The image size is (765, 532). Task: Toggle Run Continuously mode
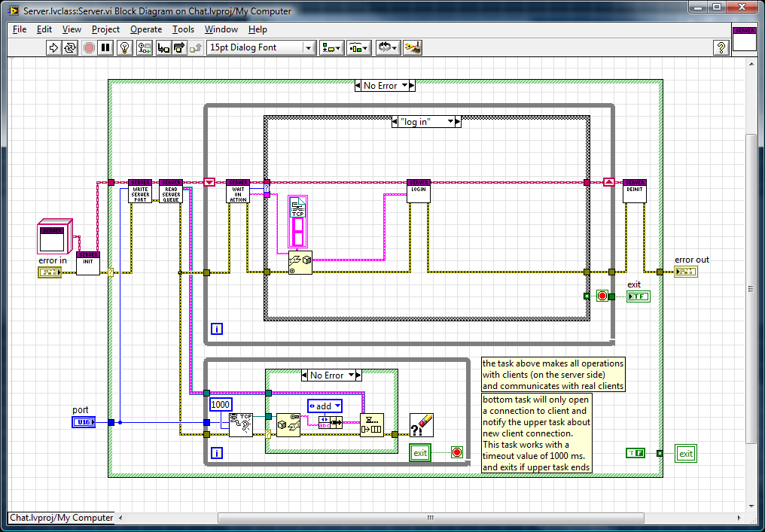pyautogui.click(x=70, y=47)
